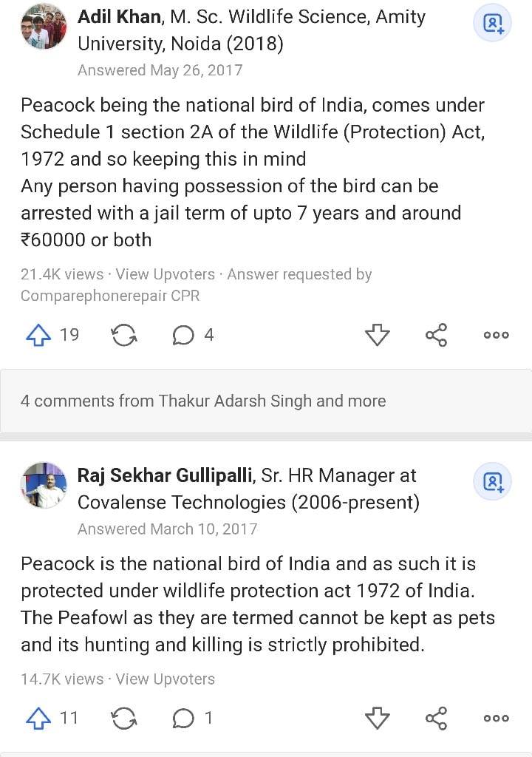View Upvoters of Raj Sekhar's answer
Image resolution: width=532 pixels, height=757 pixels.
(165, 679)
